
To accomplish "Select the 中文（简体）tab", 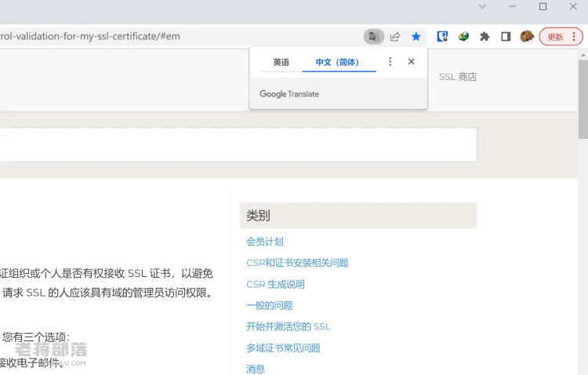I will coord(337,62).
